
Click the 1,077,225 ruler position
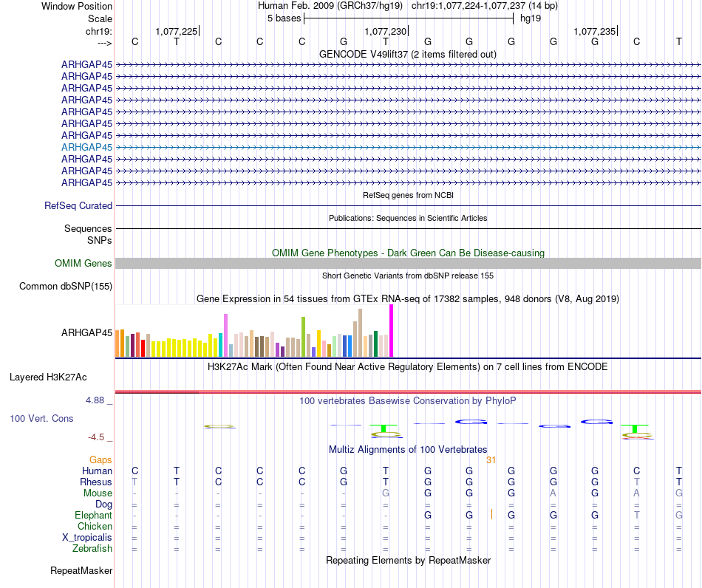(x=177, y=31)
